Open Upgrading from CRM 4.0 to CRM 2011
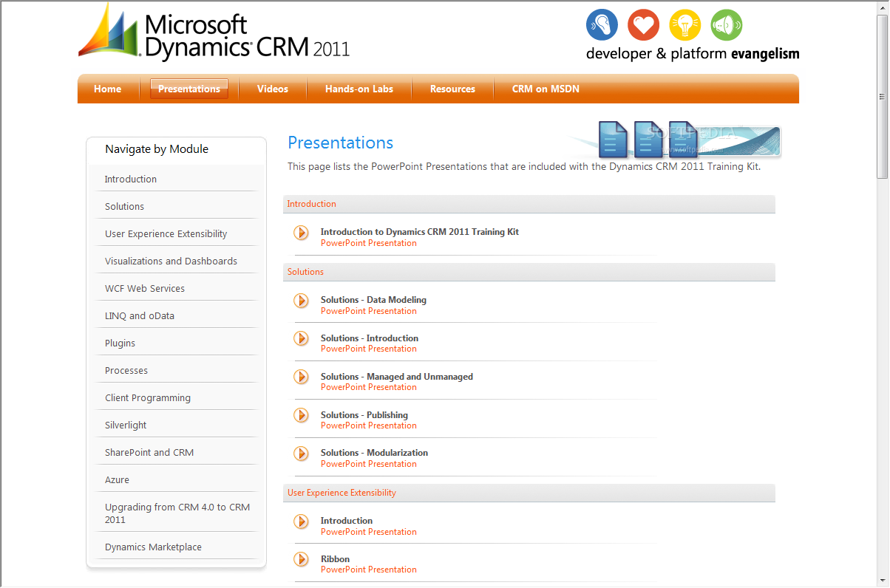Viewport: 890px width, 588px height. 177,513
